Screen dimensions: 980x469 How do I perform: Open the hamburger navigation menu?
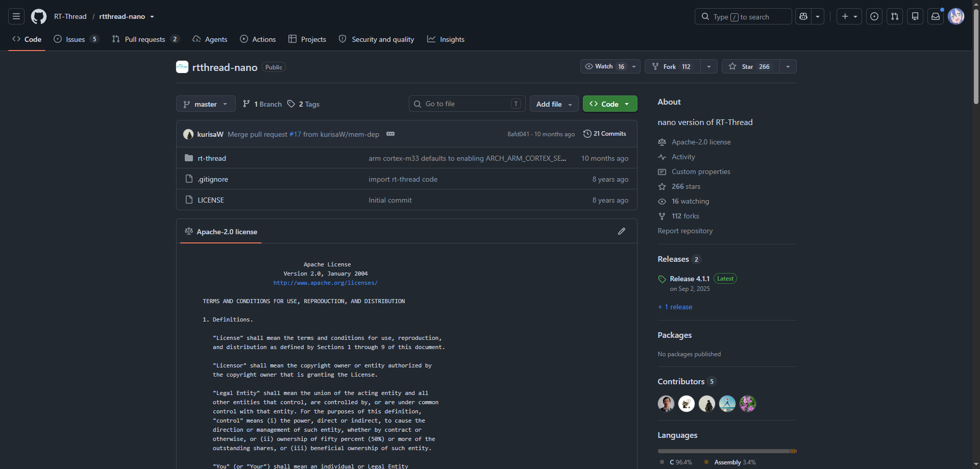16,16
